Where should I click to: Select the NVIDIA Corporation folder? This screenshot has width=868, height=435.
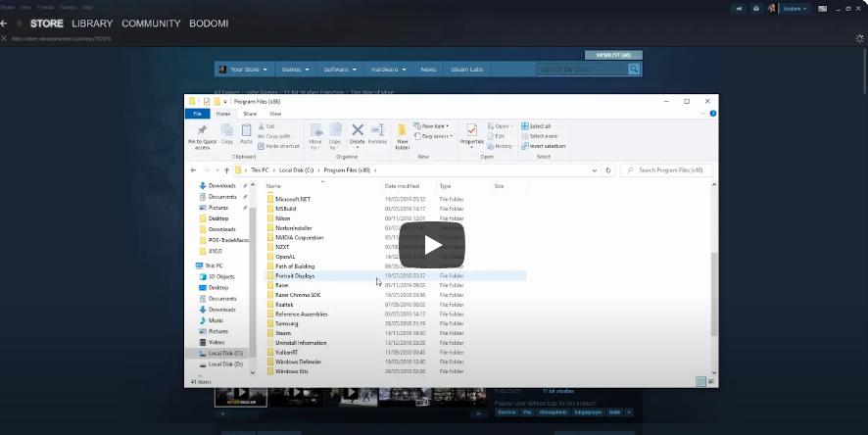(396, 237)
